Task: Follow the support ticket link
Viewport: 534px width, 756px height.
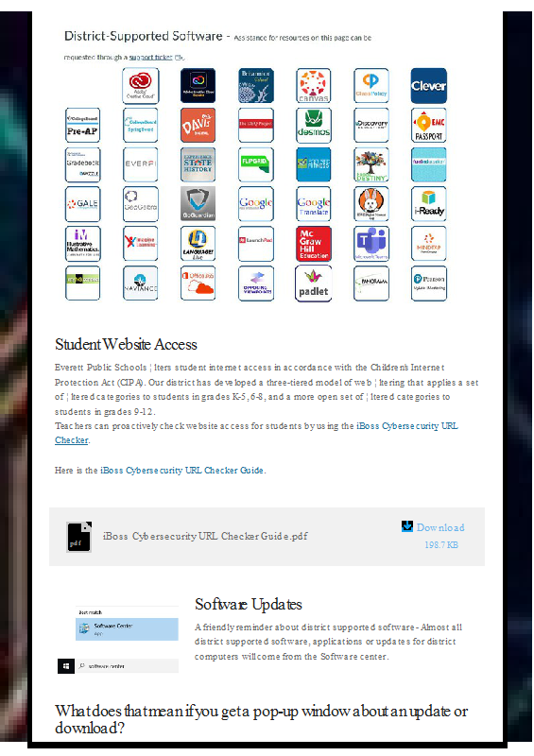Action: [x=150, y=57]
